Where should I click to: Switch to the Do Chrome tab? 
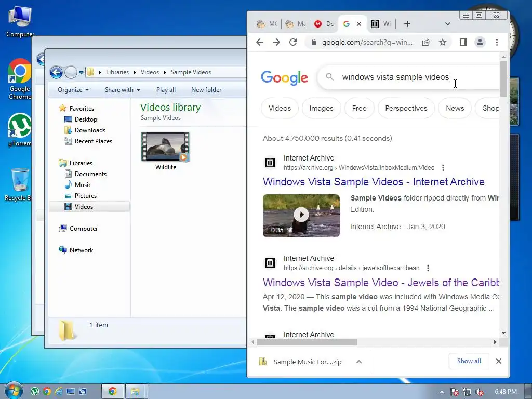point(324,24)
